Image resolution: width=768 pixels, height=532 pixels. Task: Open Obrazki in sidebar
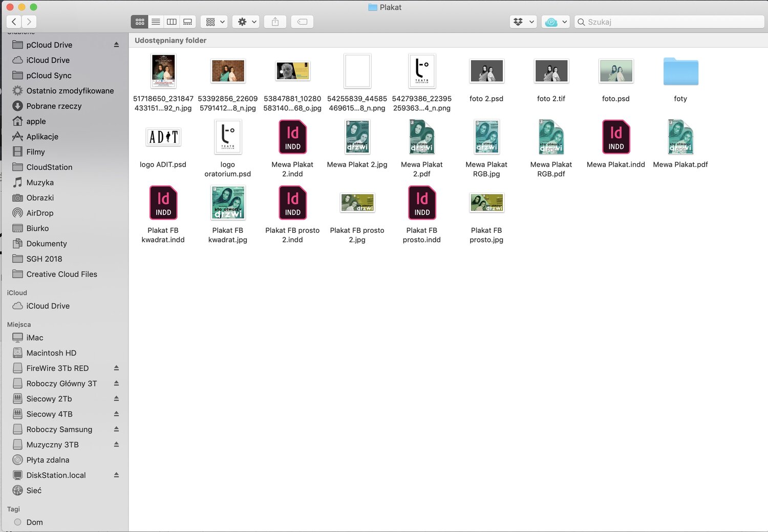(40, 198)
